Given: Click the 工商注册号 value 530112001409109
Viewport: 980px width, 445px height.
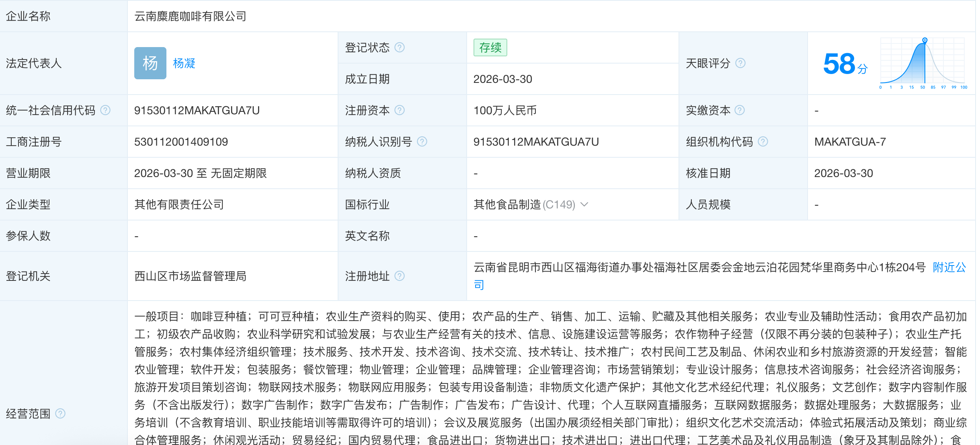Looking at the screenshot, I should (181, 142).
